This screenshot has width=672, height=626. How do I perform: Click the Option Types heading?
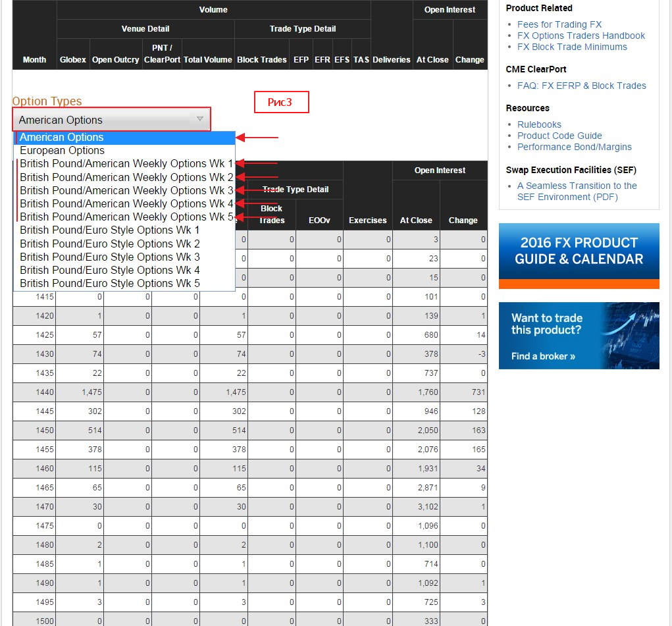tap(47, 101)
